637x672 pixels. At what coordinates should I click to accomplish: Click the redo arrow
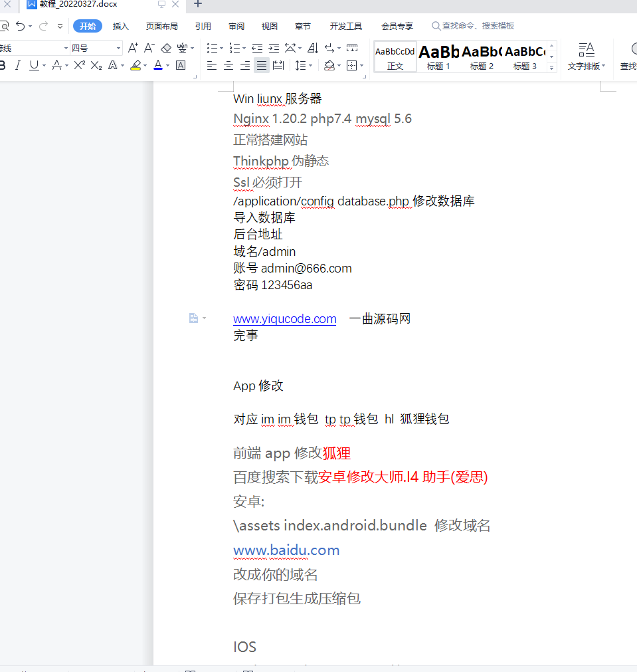(x=43, y=26)
